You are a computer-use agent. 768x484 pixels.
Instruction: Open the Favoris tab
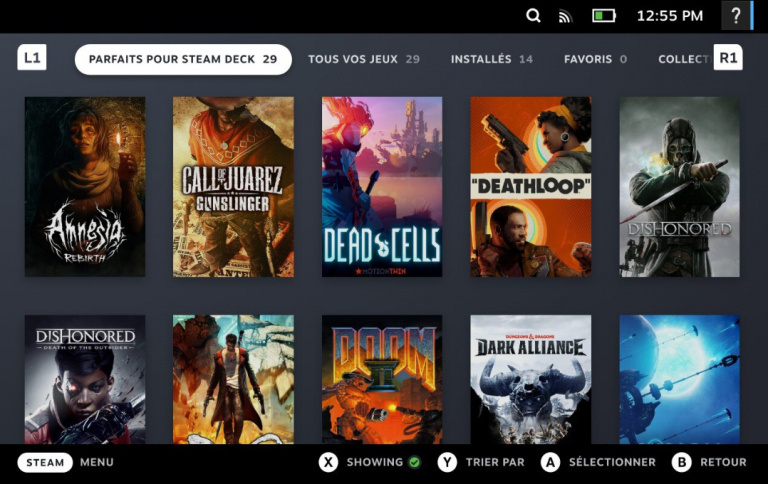pyautogui.click(x=595, y=59)
